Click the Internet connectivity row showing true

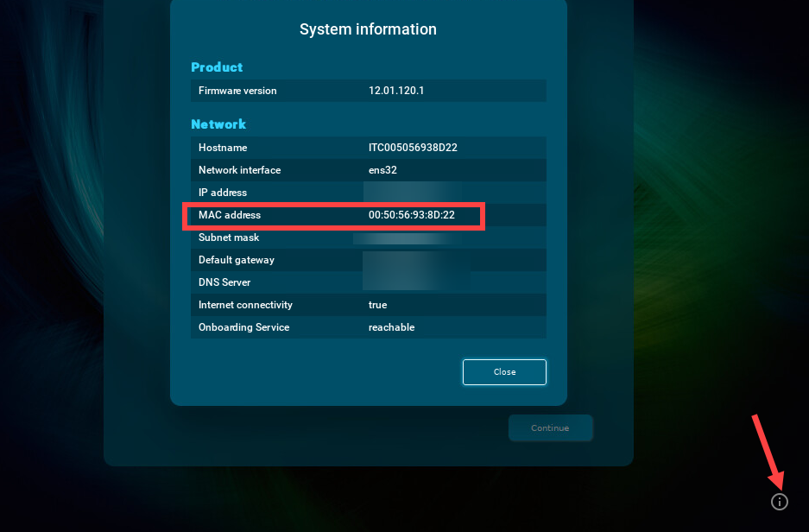click(x=368, y=305)
